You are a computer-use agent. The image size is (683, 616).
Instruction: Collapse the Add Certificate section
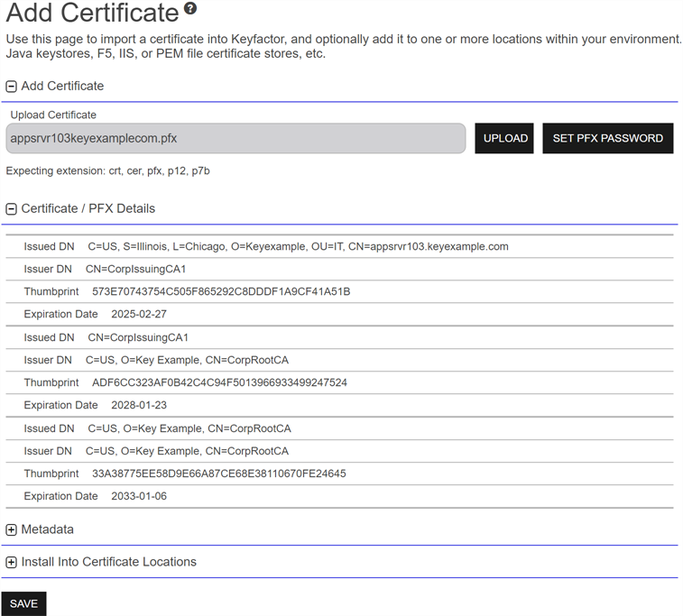pyautogui.click(x=12, y=87)
